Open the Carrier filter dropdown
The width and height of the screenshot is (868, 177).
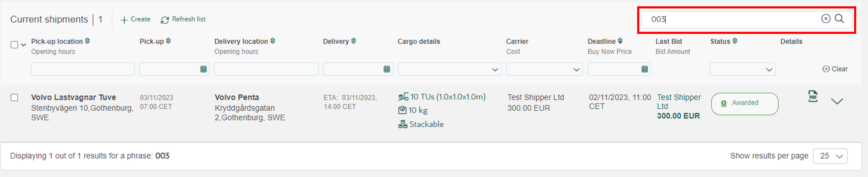[x=544, y=69]
